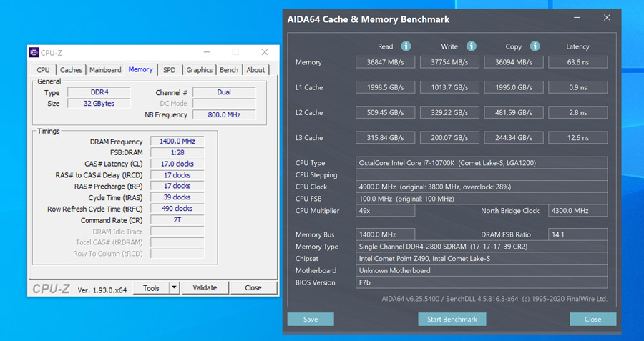The height and width of the screenshot is (341, 644).
Task: Click the CPU Type field showing i7-10700K
Action: point(482,163)
